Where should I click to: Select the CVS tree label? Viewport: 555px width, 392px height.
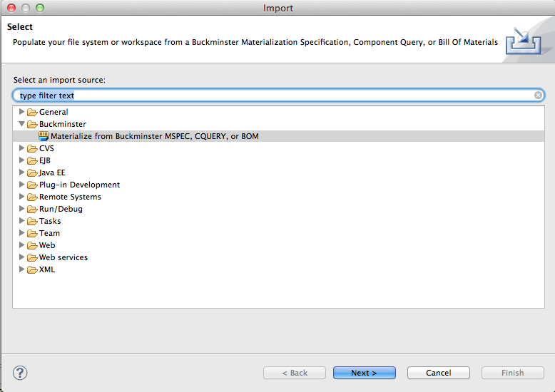[x=46, y=148]
